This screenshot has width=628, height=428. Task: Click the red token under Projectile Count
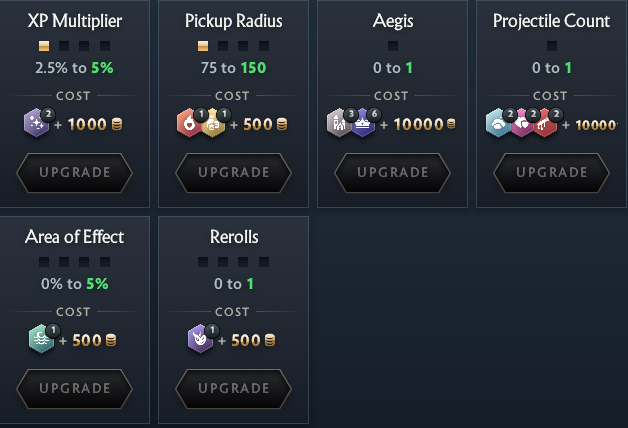coord(545,123)
